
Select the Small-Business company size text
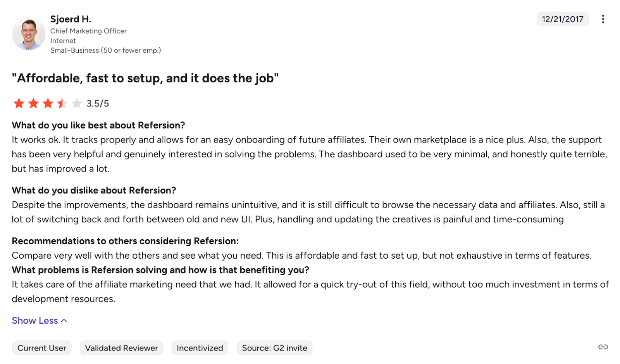[105, 50]
